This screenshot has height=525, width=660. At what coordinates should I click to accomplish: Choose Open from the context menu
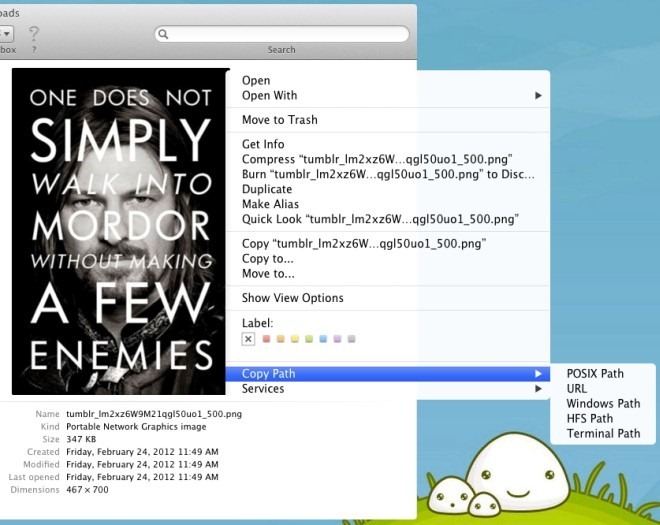tap(388, 80)
